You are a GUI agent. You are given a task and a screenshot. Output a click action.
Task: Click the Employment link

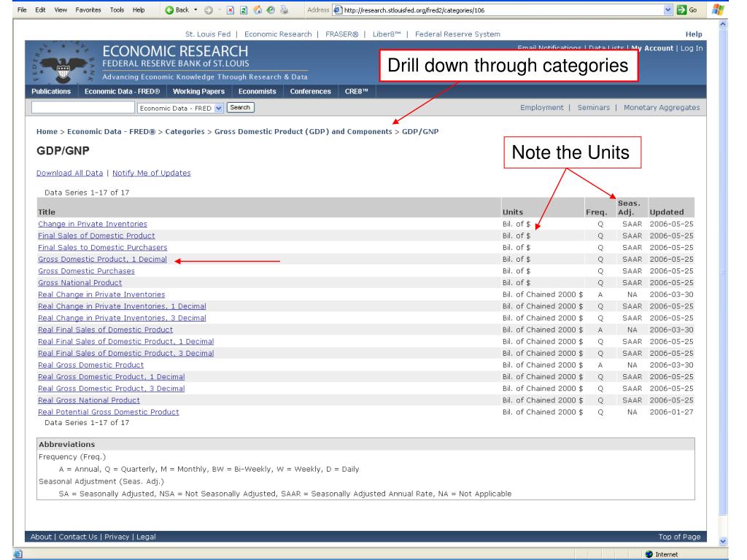tap(542, 108)
